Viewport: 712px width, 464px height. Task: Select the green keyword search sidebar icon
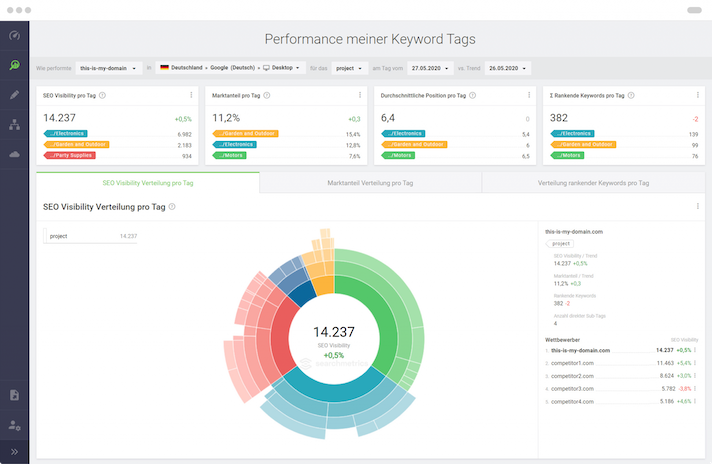[14, 65]
